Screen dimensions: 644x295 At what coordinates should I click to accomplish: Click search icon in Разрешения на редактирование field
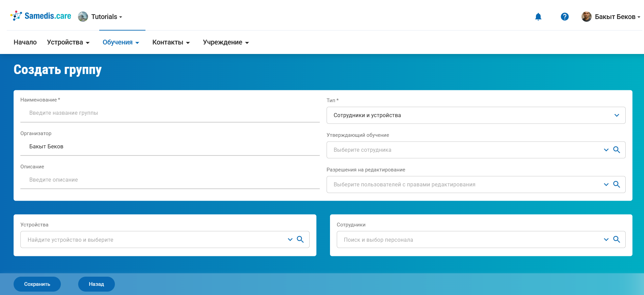(616, 184)
